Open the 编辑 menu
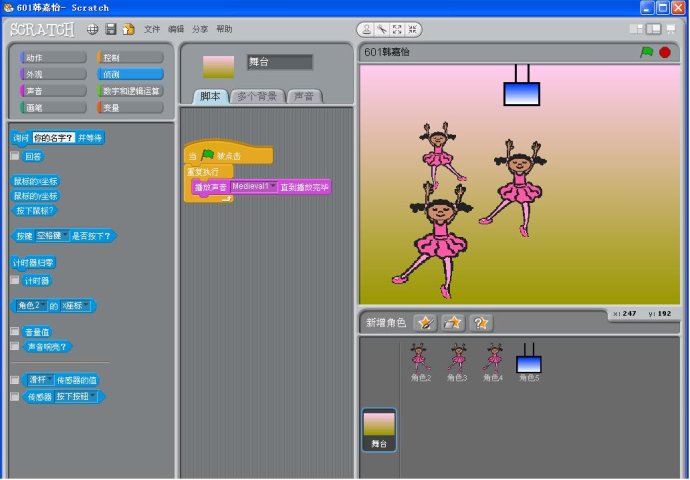 pos(176,29)
